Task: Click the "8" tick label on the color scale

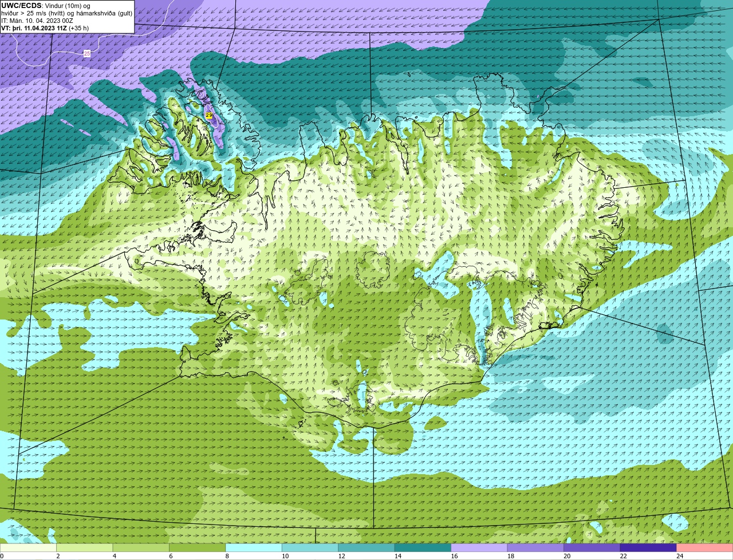Action: pos(227,556)
